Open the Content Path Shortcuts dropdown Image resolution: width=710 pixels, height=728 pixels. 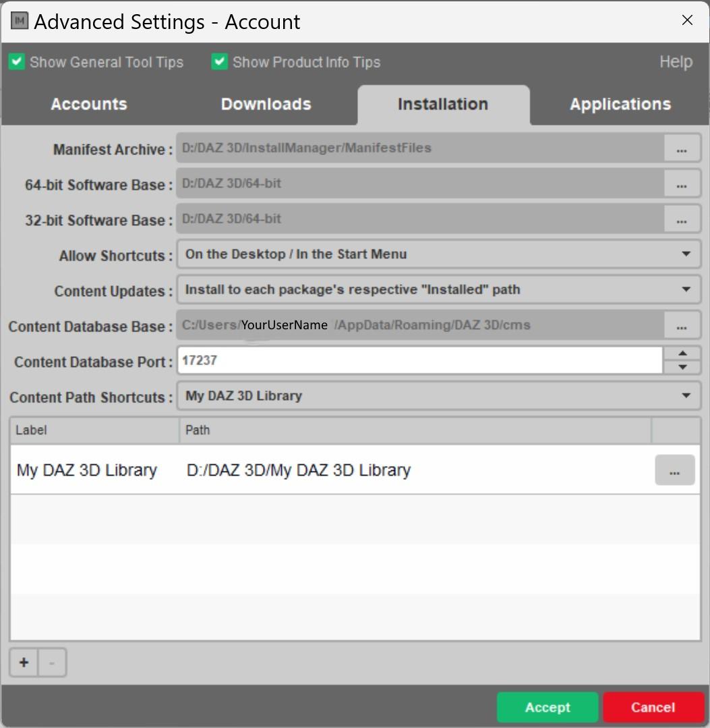pyautogui.click(x=438, y=395)
